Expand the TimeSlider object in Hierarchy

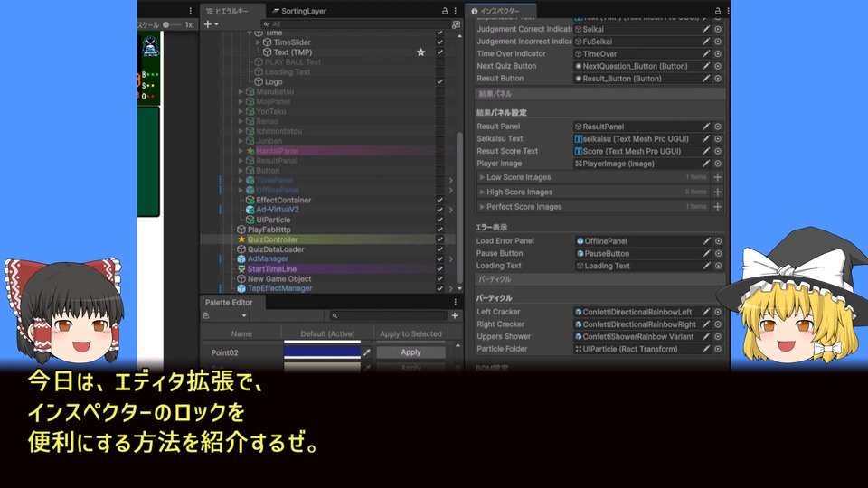pyautogui.click(x=258, y=42)
